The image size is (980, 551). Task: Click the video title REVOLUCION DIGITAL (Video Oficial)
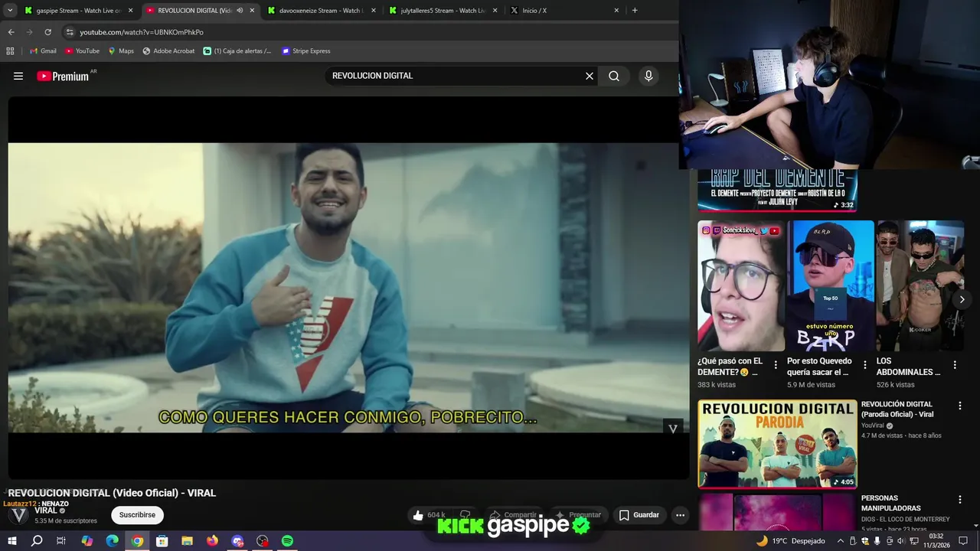point(112,493)
